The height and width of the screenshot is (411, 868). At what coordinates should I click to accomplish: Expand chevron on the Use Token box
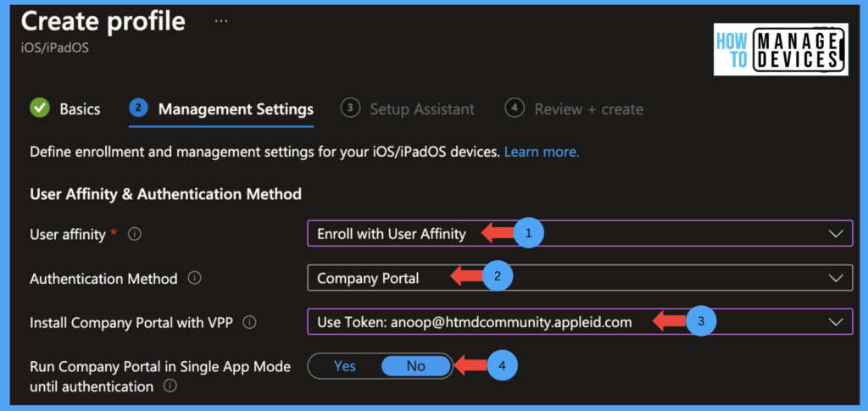(836, 322)
